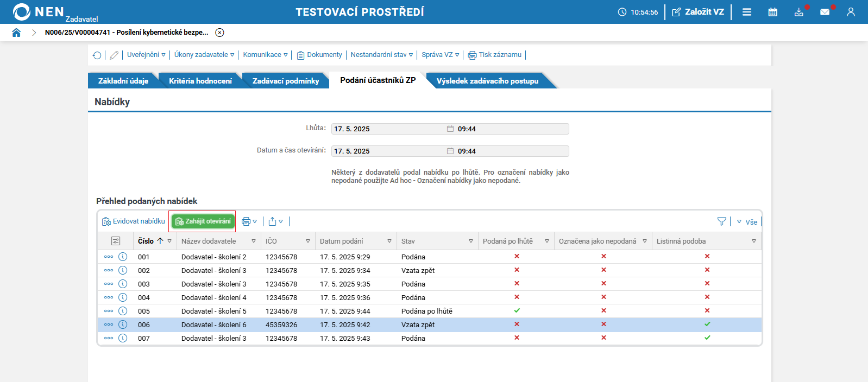868x382 pixels.
Task: Click Dodavatel - školení 5 supplier name
Action: [214, 311]
